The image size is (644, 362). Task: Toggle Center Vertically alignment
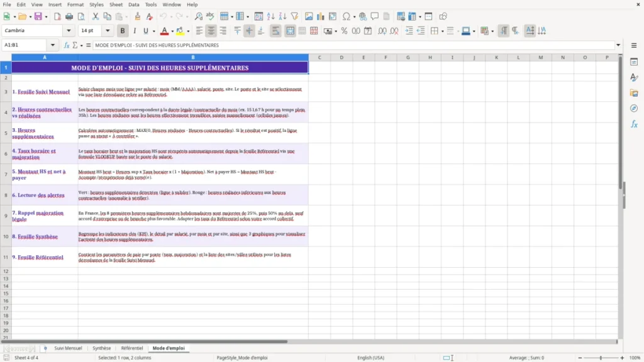point(249,31)
